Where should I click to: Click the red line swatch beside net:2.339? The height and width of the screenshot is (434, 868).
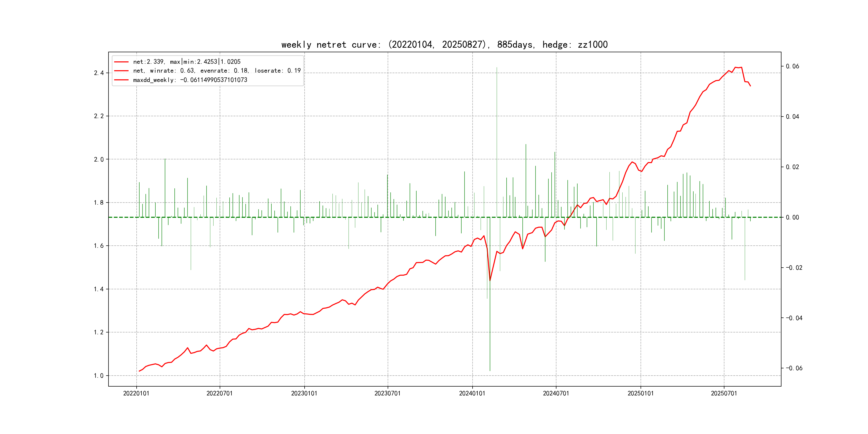tap(121, 62)
